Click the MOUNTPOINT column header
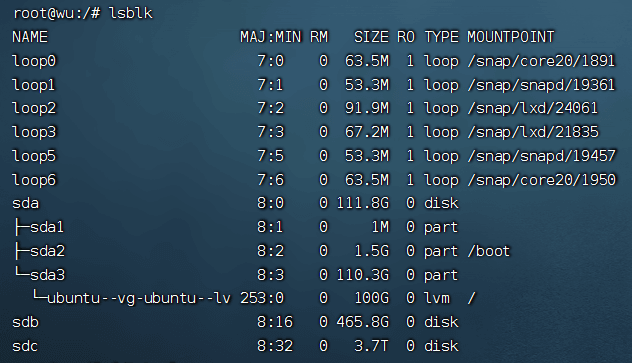632x363 pixels. pos(511,37)
